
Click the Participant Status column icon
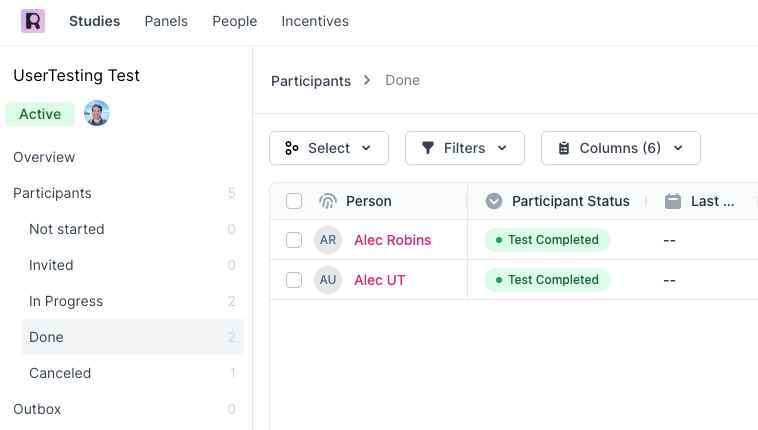(x=494, y=201)
